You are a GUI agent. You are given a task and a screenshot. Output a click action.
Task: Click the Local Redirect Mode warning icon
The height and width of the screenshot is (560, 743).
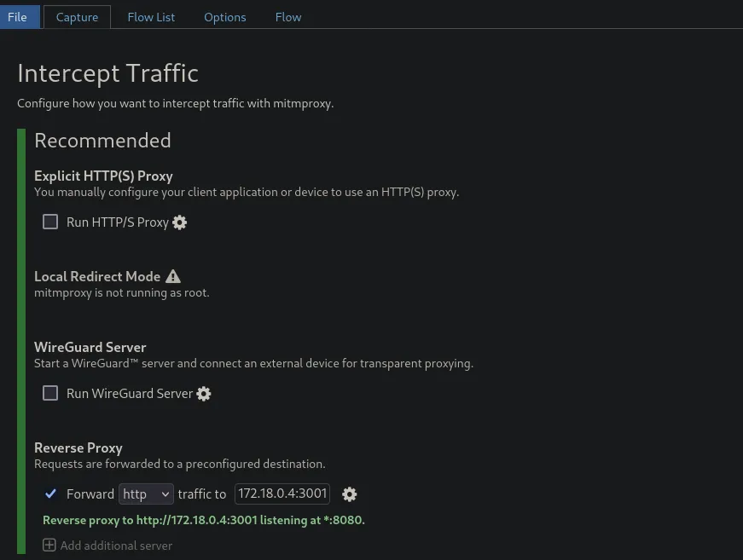pos(173,275)
